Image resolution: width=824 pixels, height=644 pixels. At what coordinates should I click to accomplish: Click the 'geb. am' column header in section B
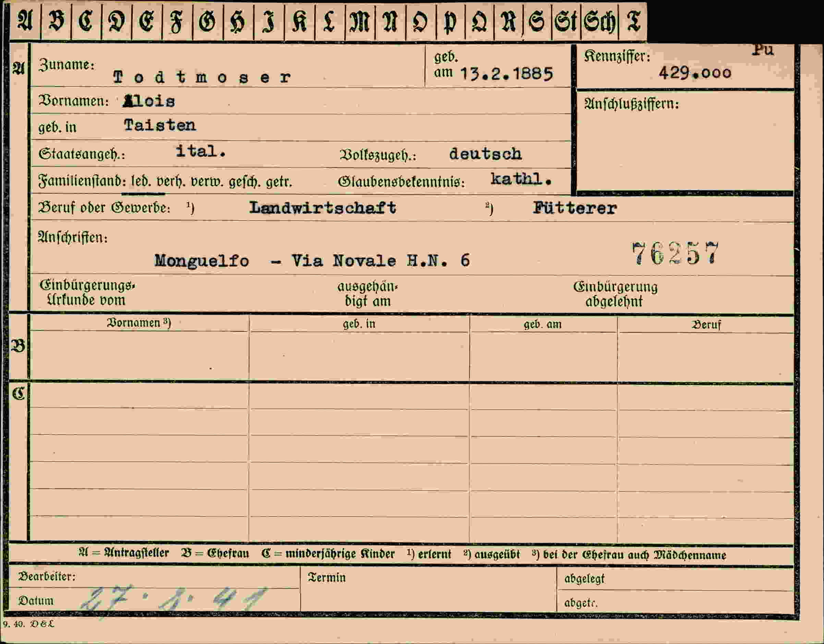click(x=543, y=324)
